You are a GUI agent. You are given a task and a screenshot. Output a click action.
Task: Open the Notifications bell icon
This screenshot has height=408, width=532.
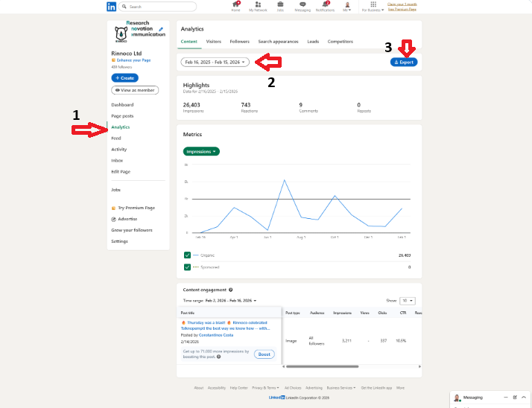[325, 4]
